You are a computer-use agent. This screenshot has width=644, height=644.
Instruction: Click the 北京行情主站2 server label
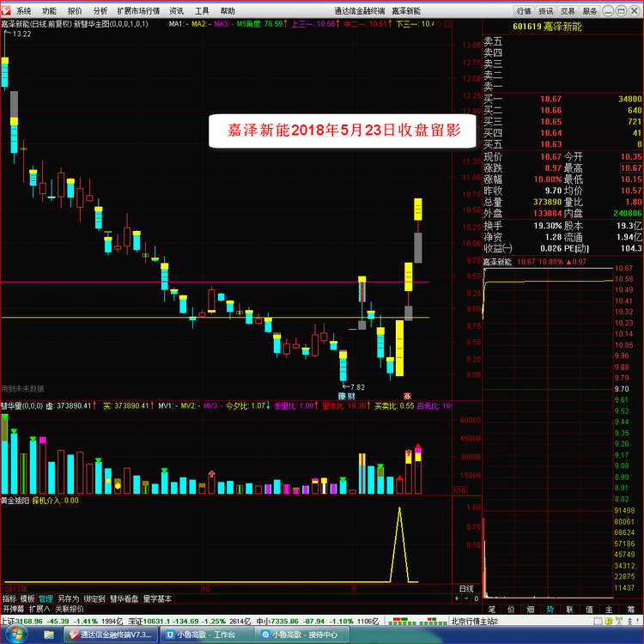tap(475, 622)
